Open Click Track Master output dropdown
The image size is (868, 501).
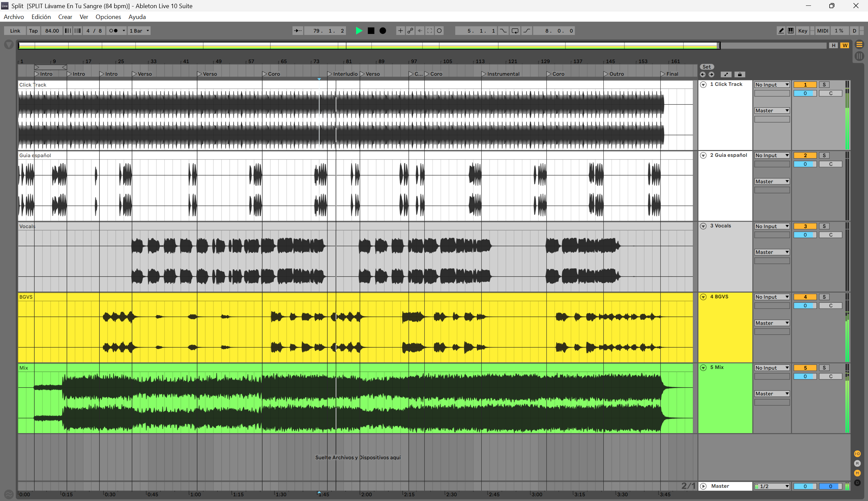pyautogui.click(x=772, y=110)
